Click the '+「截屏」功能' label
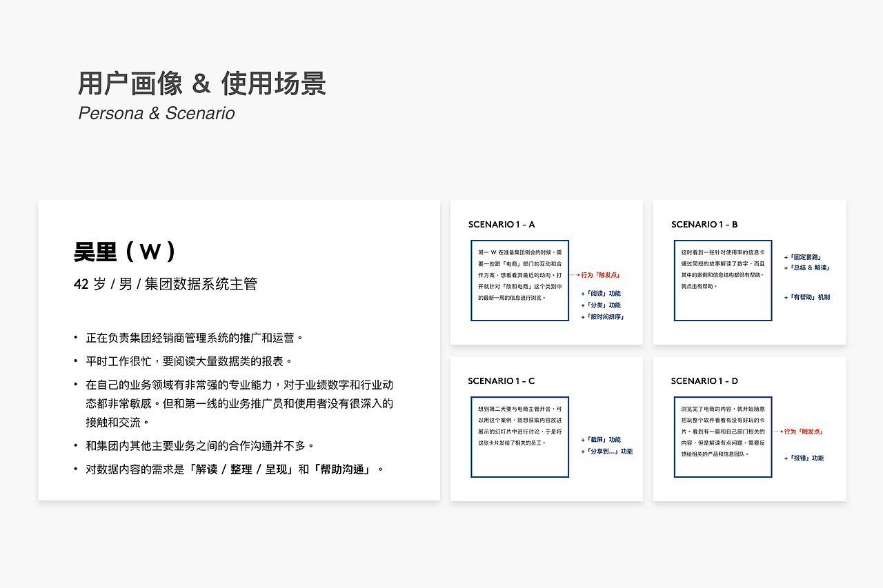This screenshot has height=588, width=883. pos(601,440)
